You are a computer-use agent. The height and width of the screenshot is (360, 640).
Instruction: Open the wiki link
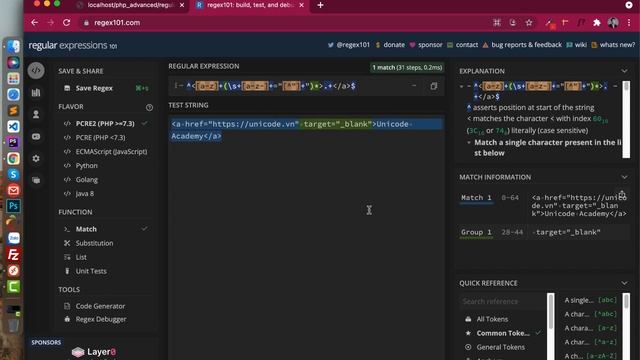tap(576, 45)
